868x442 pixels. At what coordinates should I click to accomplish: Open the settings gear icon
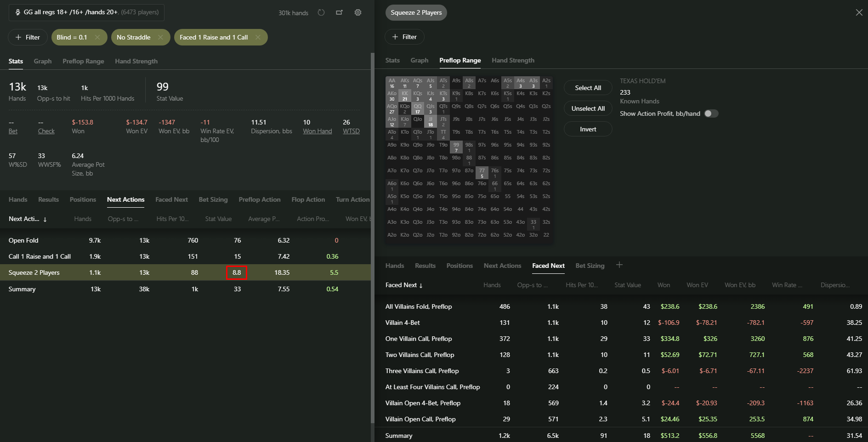coord(358,12)
